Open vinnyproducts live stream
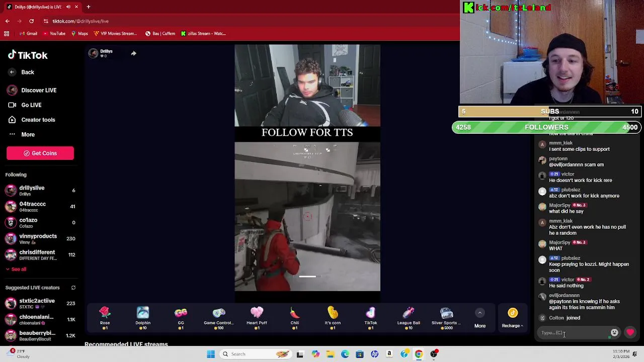Screen dimensions: 644x362 40,239
